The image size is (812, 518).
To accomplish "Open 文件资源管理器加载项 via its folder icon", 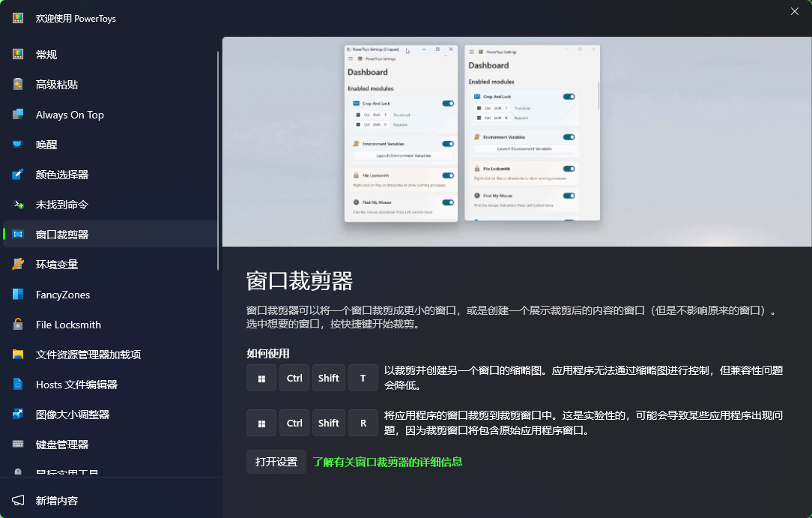I will (x=18, y=355).
